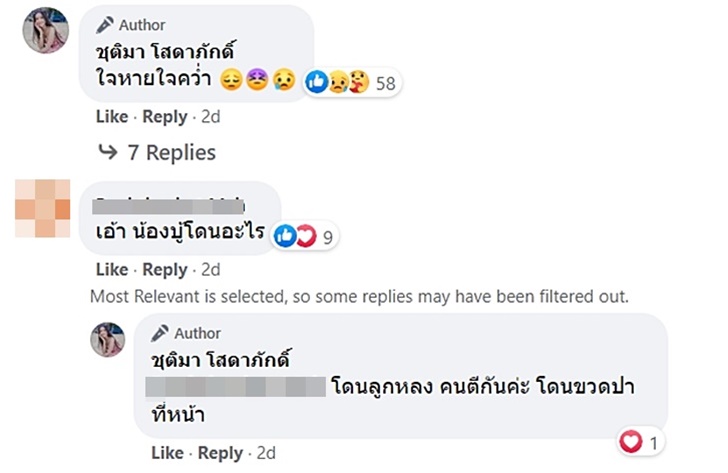Click the like reaction icon on top comment

(x=317, y=83)
